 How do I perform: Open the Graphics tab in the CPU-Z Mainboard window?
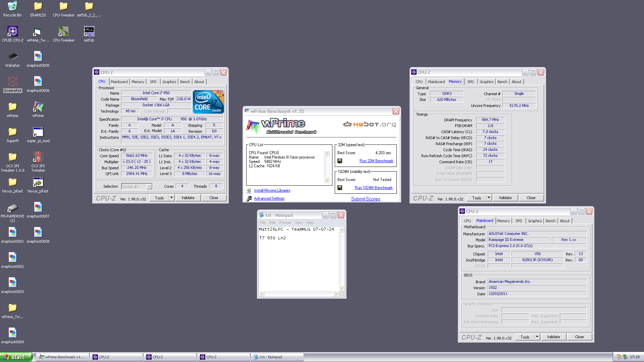point(535,221)
